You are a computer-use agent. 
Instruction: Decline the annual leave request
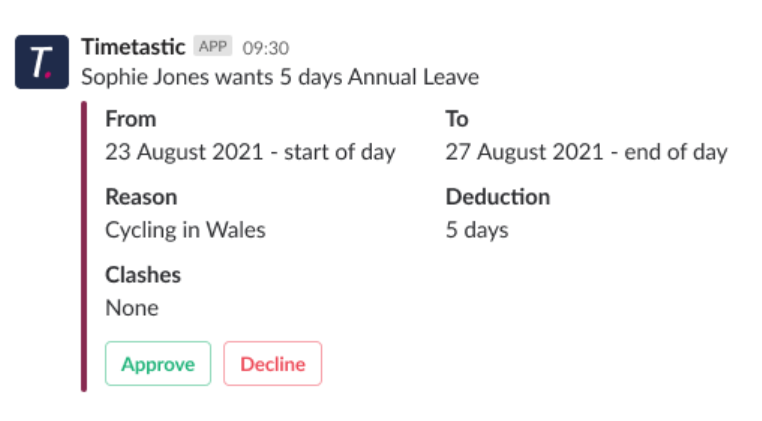point(273,364)
